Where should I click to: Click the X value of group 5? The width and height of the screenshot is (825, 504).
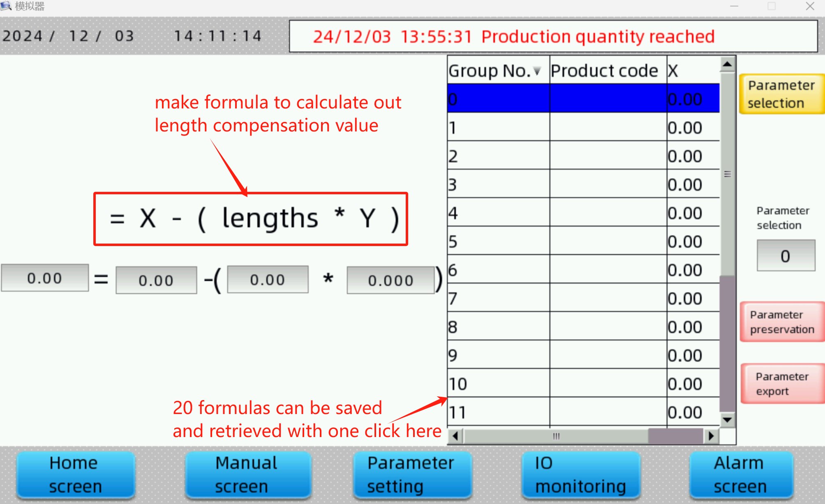(693, 241)
